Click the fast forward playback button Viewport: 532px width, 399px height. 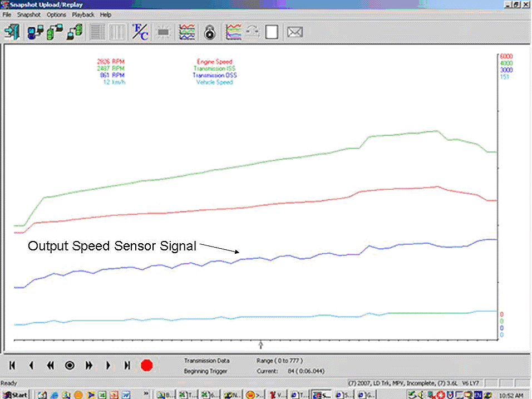(88, 366)
